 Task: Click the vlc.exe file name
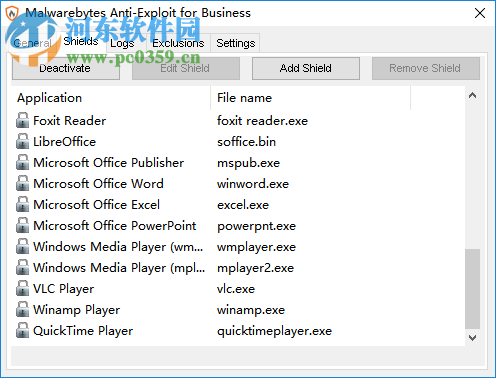coord(236,288)
